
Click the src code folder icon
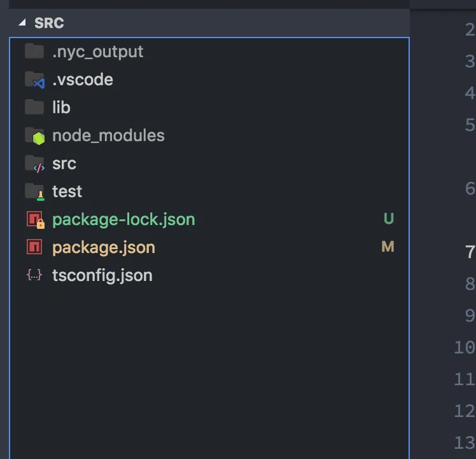[34, 164]
